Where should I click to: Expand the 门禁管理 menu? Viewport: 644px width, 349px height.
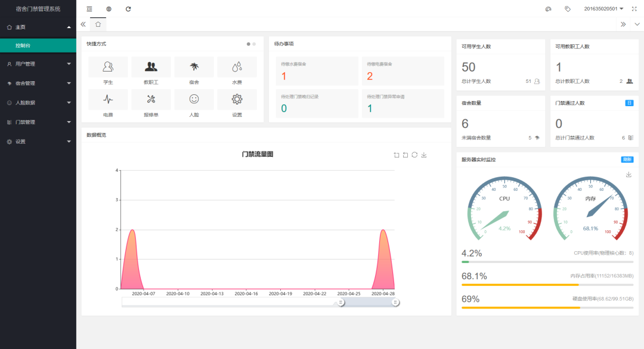tap(38, 122)
